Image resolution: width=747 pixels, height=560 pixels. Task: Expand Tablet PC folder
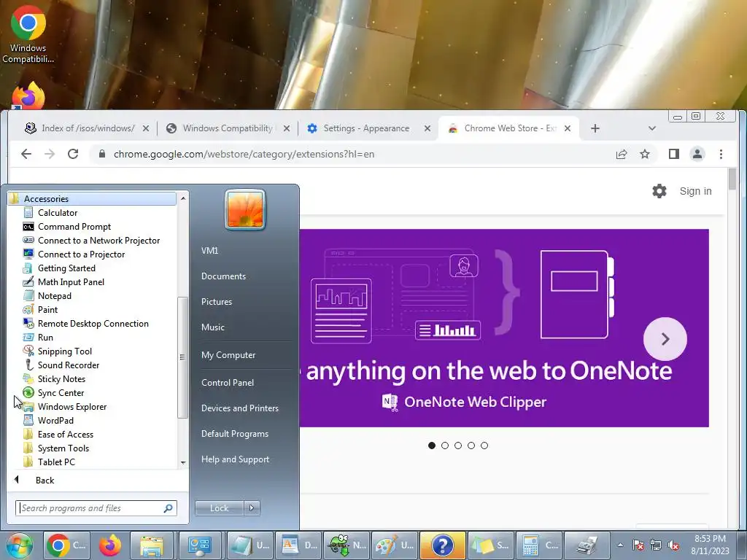tap(56, 462)
